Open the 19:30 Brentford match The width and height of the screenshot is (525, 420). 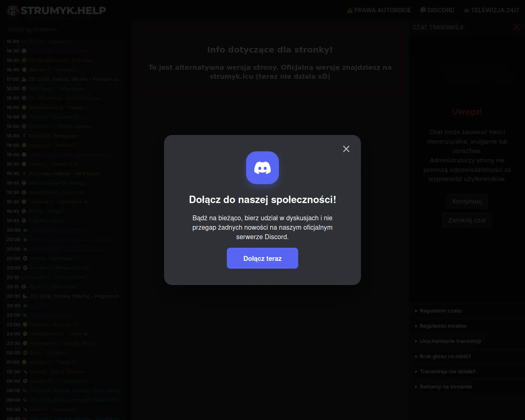tap(64, 192)
